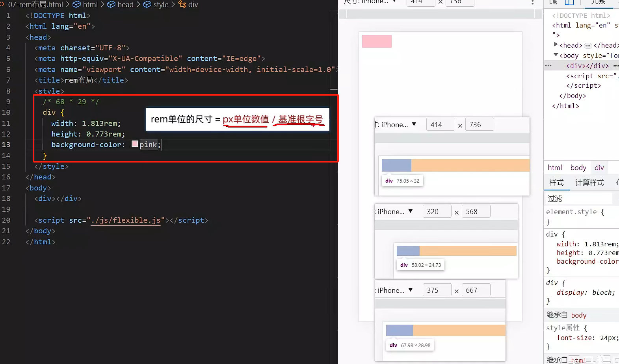The image size is (619, 364).
Task: Click the /* 68 * 29 */ comment line
Action: (x=71, y=102)
